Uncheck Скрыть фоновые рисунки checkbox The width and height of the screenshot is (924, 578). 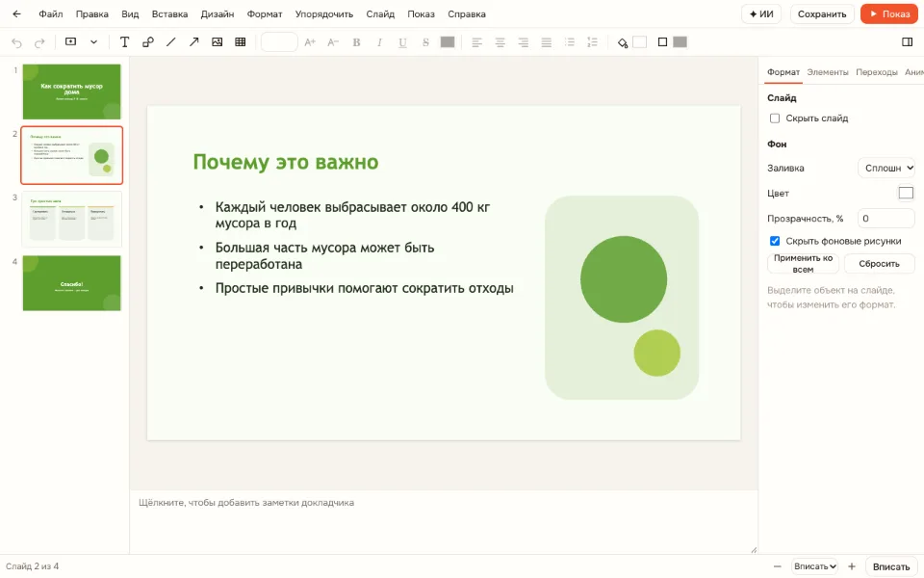(775, 241)
